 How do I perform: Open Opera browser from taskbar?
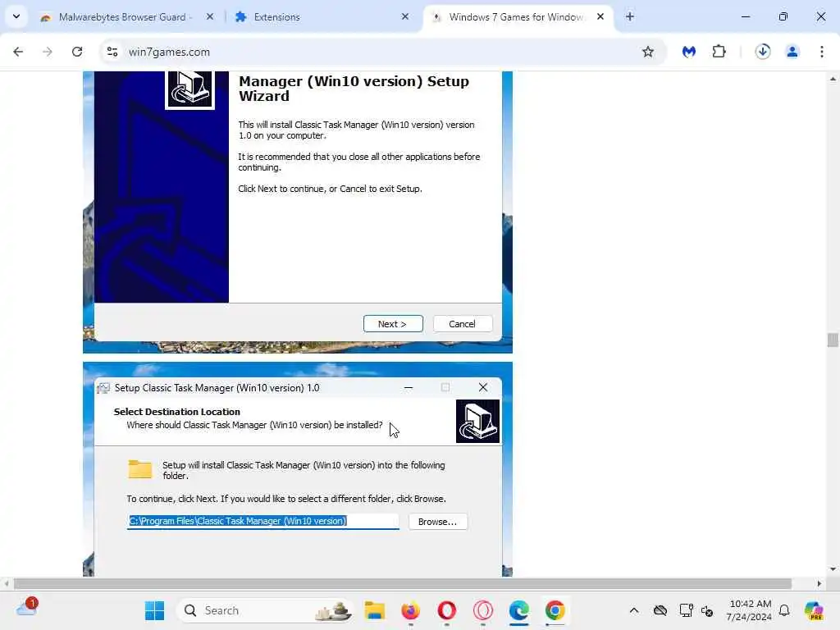coord(447,610)
